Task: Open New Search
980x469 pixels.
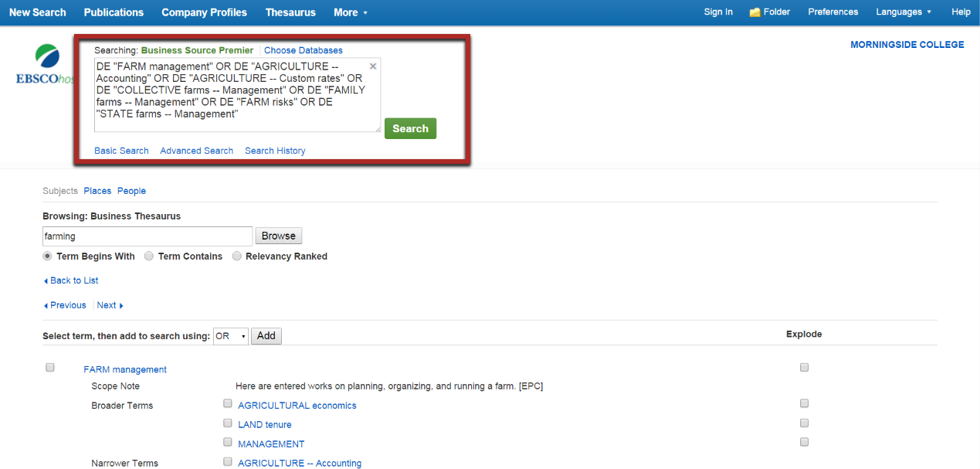Action: click(37, 12)
